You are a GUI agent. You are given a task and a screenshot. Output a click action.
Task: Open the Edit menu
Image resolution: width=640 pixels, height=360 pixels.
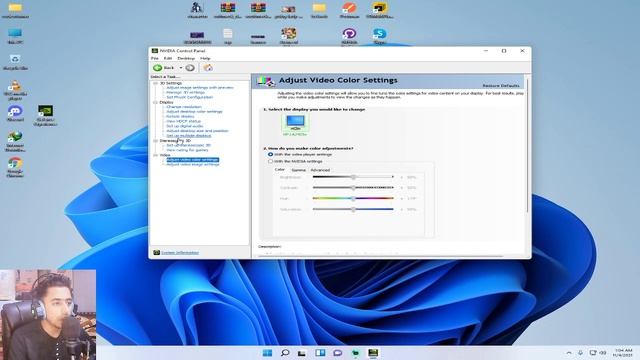coord(168,59)
